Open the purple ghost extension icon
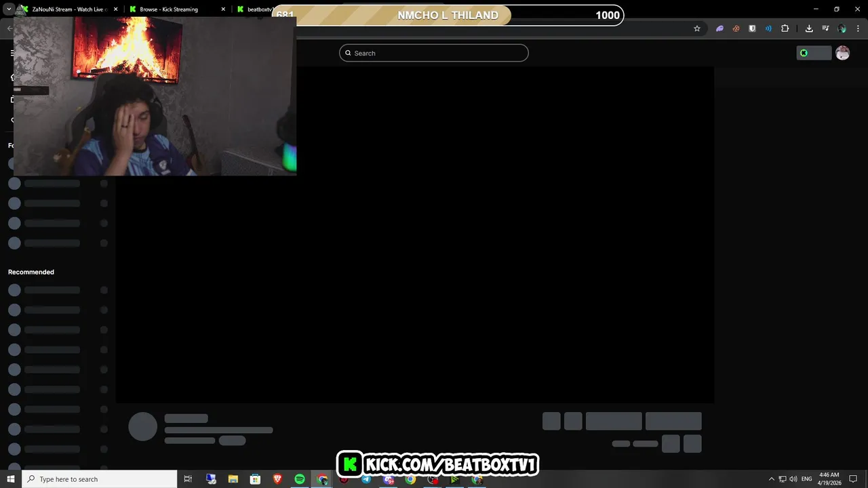Image resolution: width=868 pixels, height=488 pixels. pyautogui.click(x=719, y=28)
